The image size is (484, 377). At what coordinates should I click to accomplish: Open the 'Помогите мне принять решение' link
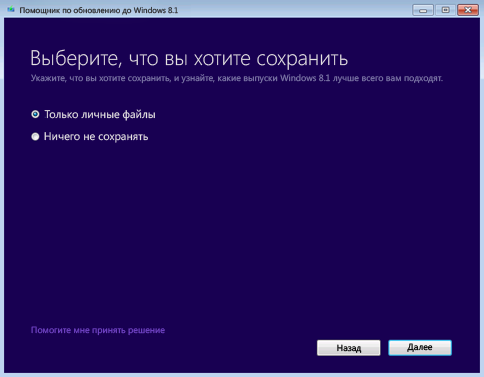coord(98,330)
